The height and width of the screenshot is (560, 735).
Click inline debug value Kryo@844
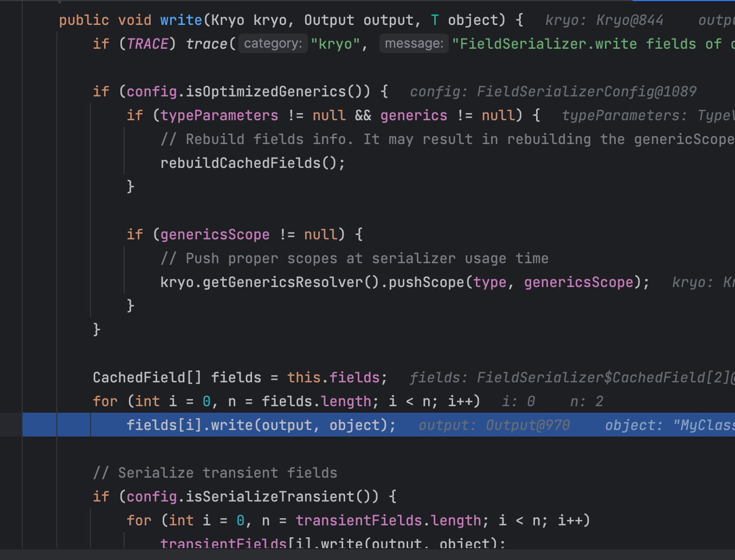click(629, 20)
